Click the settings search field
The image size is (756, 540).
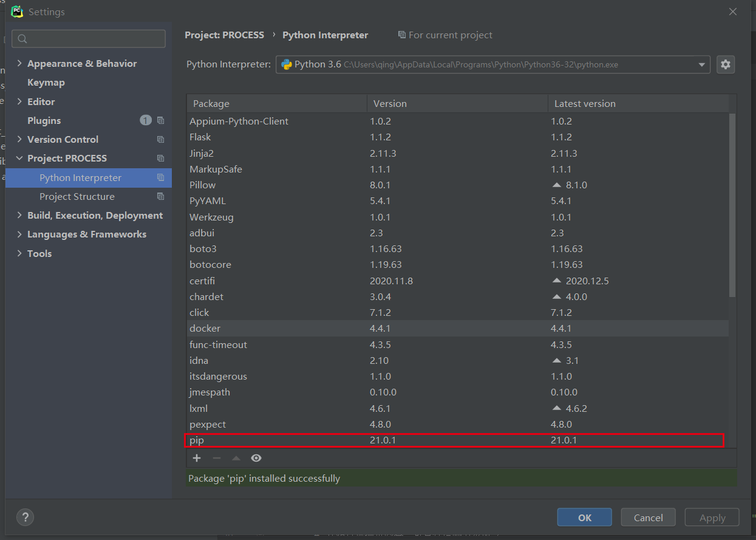88,38
